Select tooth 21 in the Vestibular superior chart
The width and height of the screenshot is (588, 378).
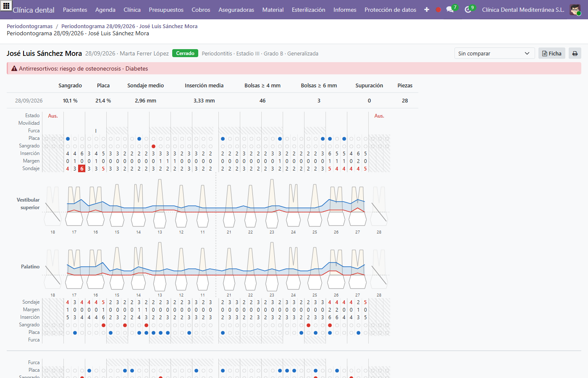229,206
